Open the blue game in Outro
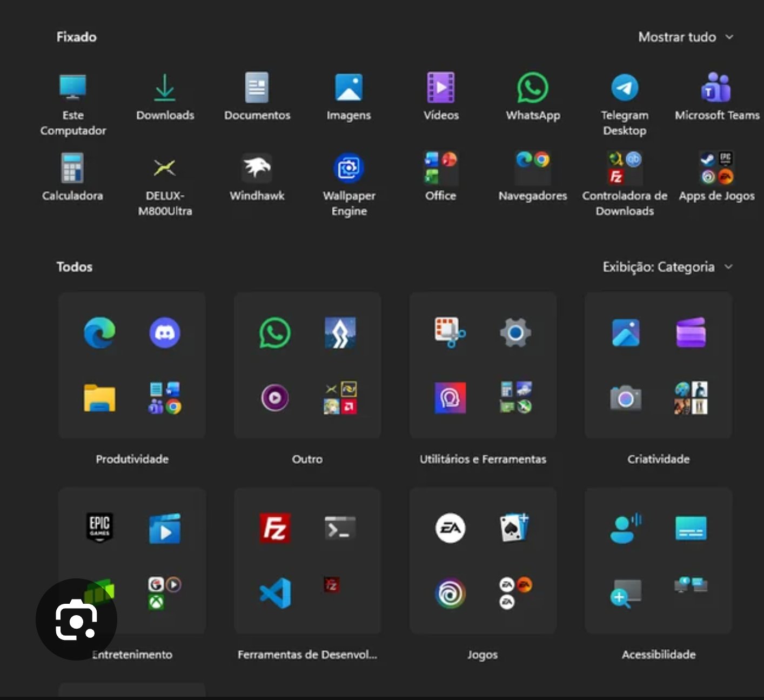 point(340,332)
